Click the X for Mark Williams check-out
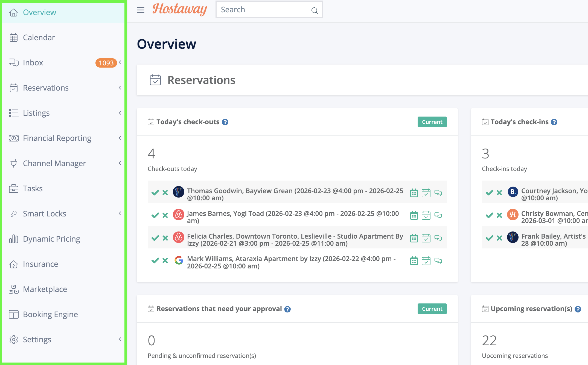 165,260
